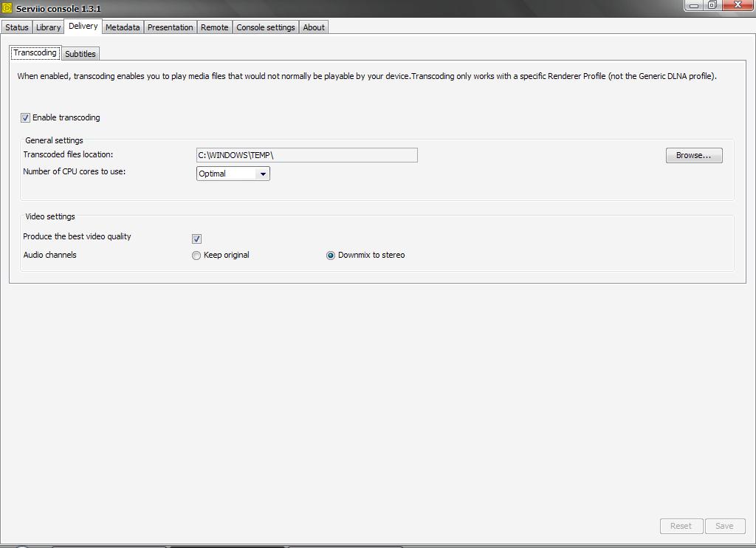This screenshot has height=548, width=756.
Task: Select the Delivery tab
Action: click(83, 27)
